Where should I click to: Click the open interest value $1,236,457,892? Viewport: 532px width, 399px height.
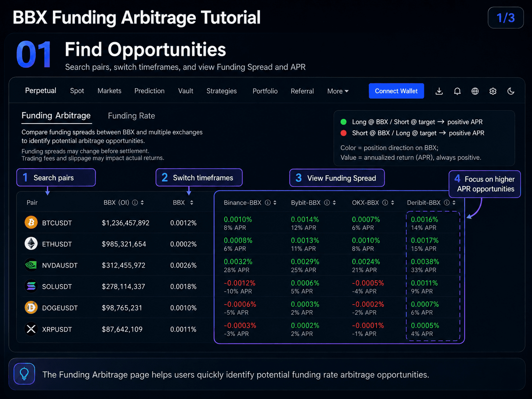click(126, 223)
